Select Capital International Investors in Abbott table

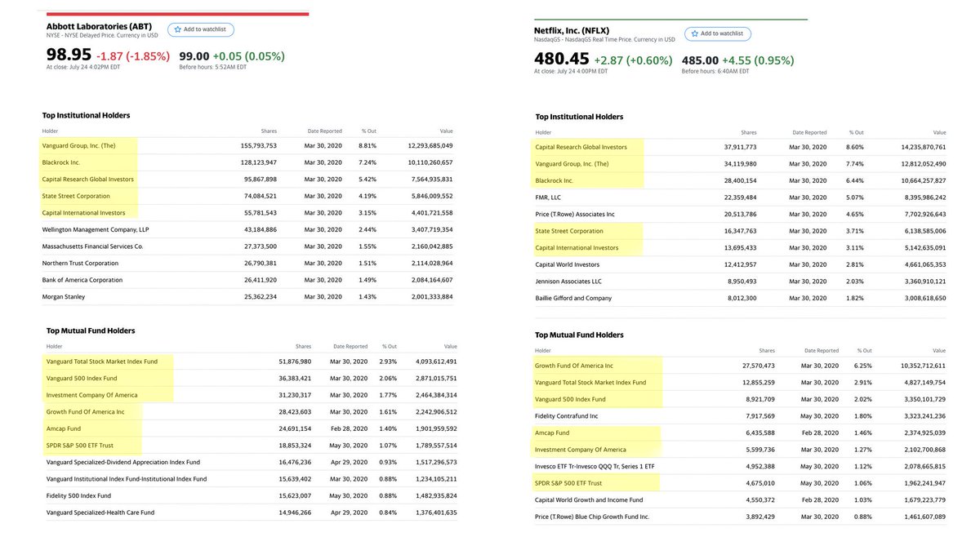coord(83,212)
